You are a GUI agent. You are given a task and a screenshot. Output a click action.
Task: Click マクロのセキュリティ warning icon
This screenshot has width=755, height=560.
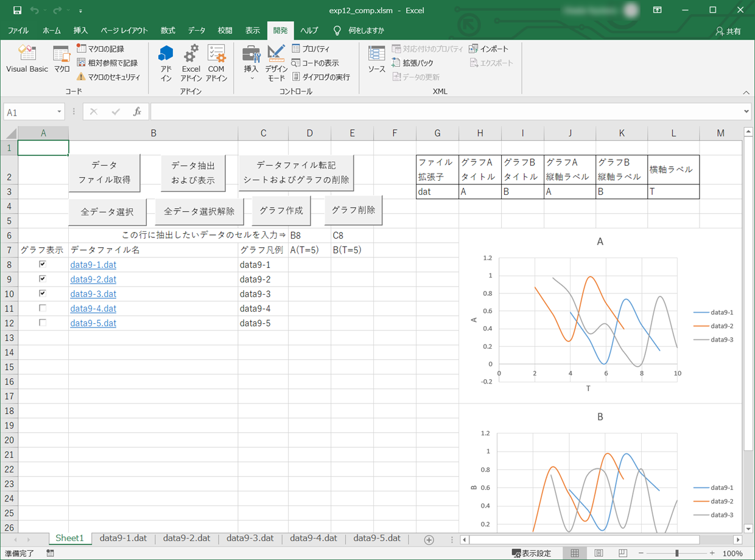[x=81, y=77]
